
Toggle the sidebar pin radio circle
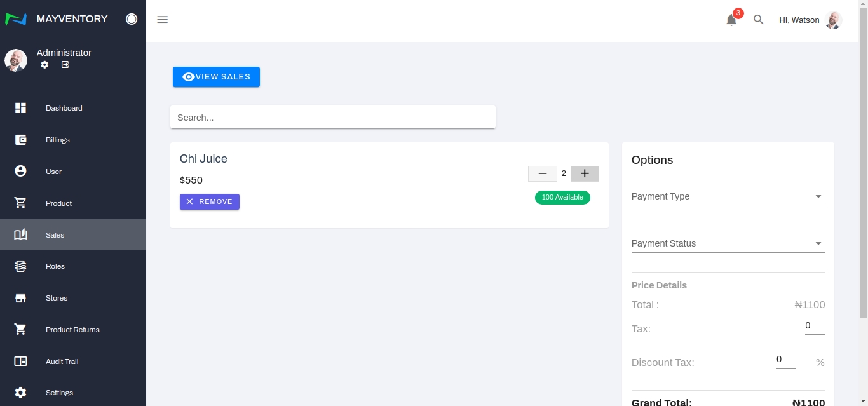pos(132,19)
